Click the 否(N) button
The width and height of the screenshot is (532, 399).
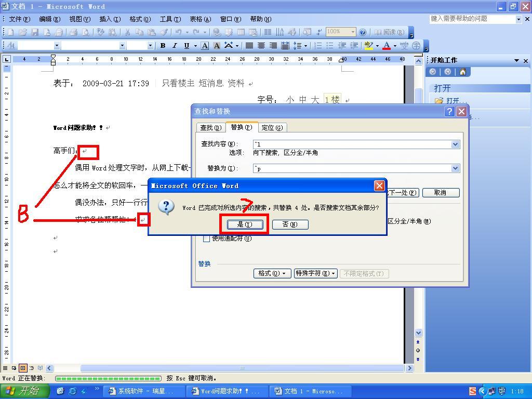click(x=290, y=224)
